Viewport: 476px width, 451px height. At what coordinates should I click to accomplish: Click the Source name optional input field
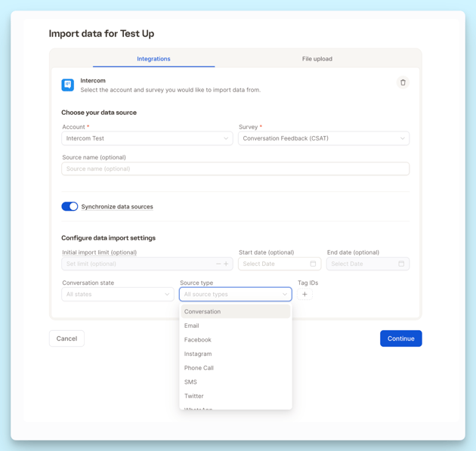pos(235,169)
